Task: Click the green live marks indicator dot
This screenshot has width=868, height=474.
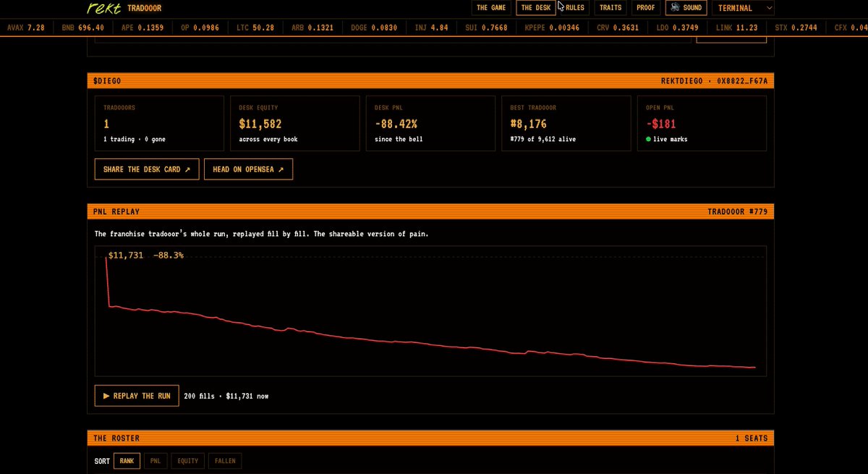Action: [649, 139]
